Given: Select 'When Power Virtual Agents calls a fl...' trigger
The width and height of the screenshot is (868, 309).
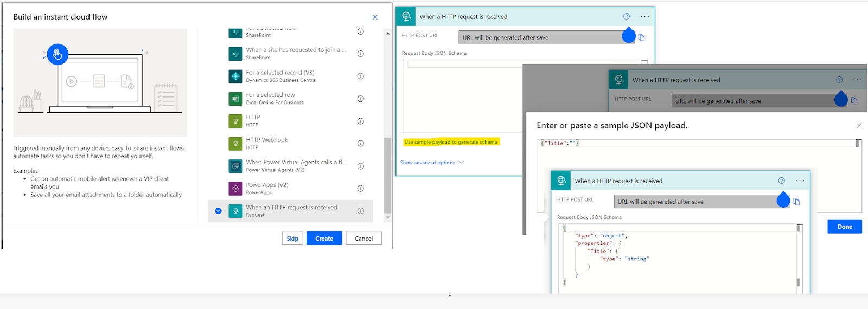Looking at the screenshot, I should pos(290,166).
